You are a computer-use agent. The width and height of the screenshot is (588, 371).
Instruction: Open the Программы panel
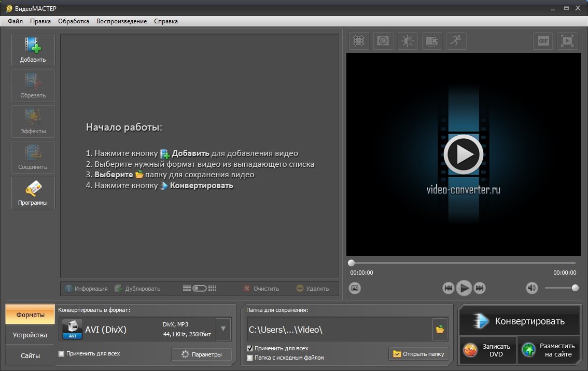pyautogui.click(x=33, y=193)
